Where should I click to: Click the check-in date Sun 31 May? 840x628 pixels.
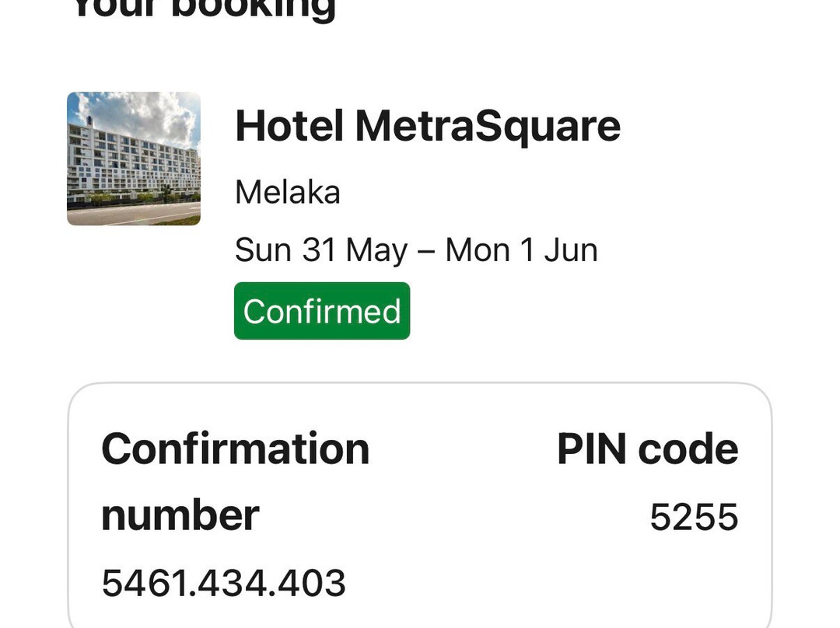(321, 250)
